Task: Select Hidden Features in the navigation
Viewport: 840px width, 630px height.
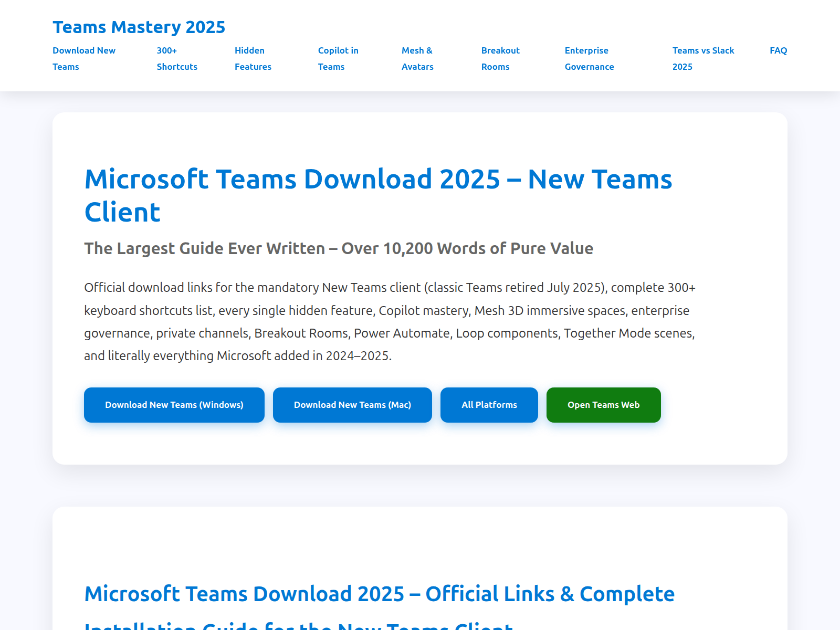Action: click(253, 58)
